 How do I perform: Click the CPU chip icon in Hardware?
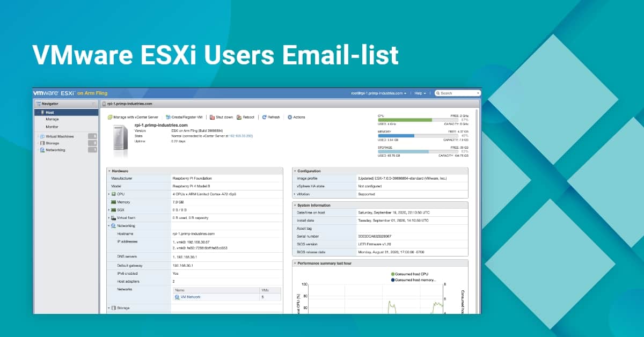click(113, 194)
